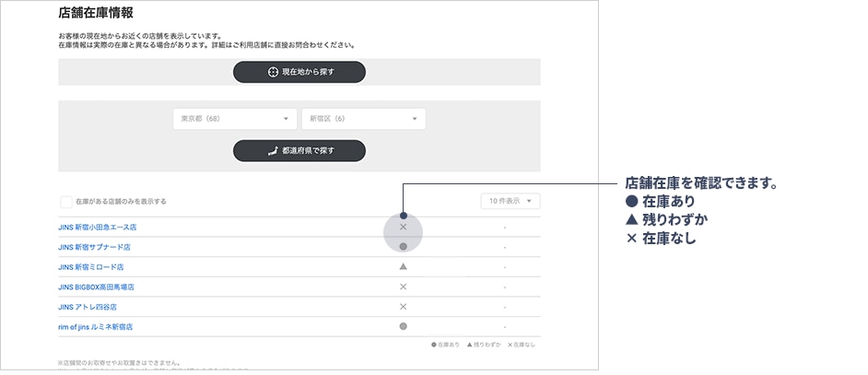The image size is (868, 375).
Task: Open the JINS アトレ四谷店 link
Action: pos(88,307)
